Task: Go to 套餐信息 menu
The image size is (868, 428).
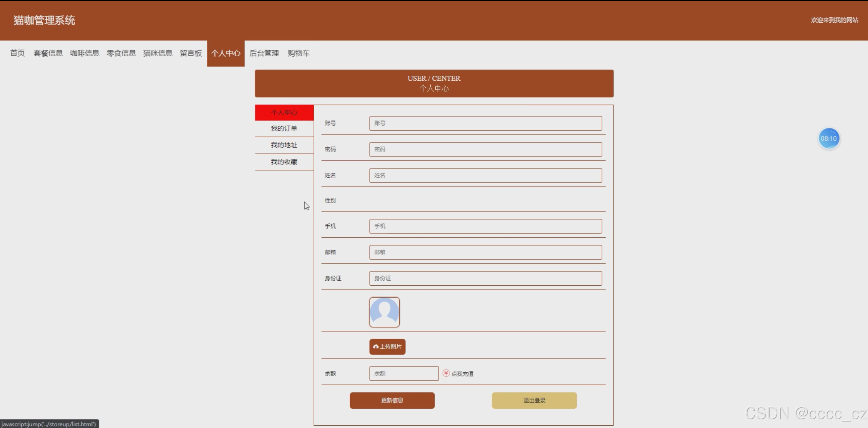Action: [x=48, y=53]
